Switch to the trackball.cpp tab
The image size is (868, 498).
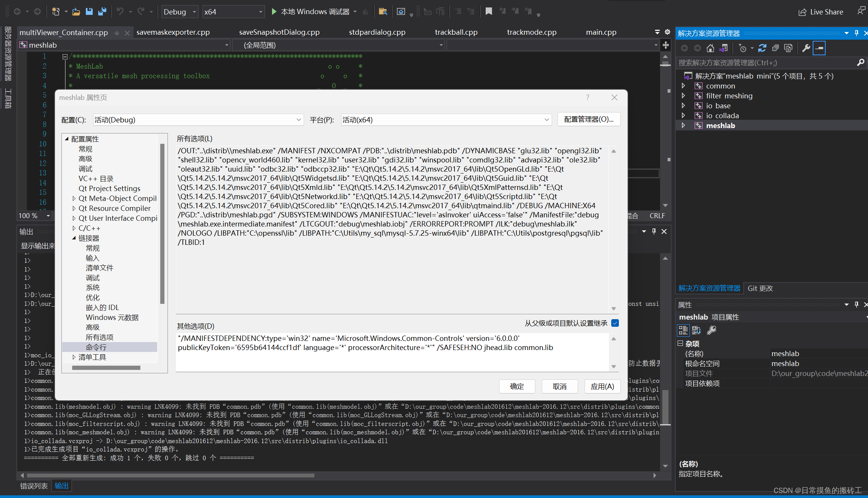(x=456, y=32)
